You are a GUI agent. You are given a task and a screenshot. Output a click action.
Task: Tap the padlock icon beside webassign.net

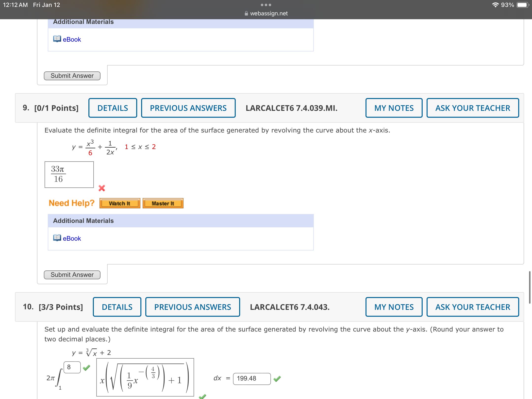tap(246, 14)
